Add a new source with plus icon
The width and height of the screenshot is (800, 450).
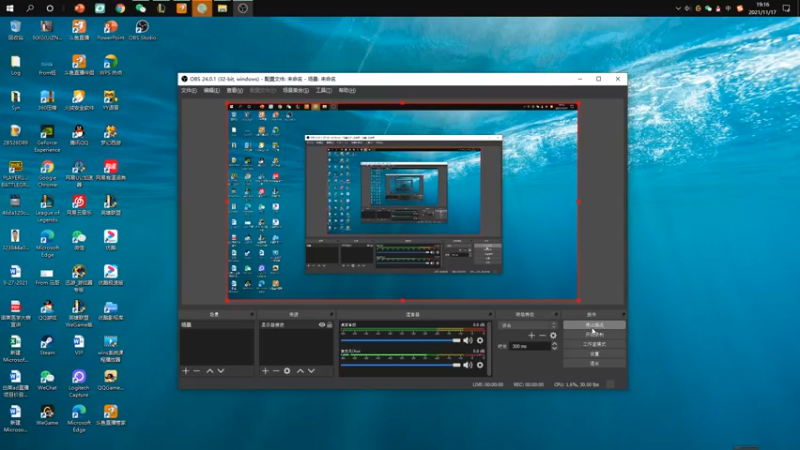point(265,371)
